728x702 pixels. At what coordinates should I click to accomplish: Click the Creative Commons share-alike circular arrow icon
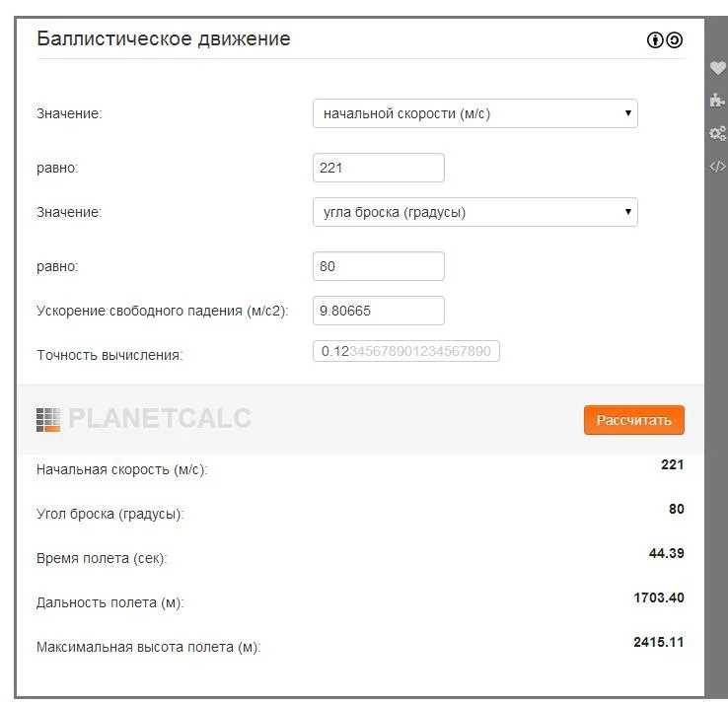675,40
